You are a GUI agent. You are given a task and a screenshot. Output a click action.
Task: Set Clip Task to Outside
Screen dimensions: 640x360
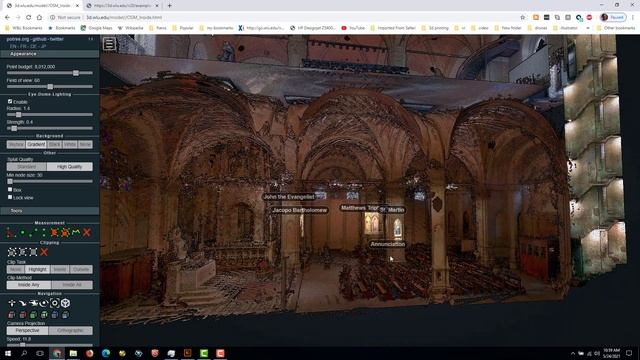point(81,269)
